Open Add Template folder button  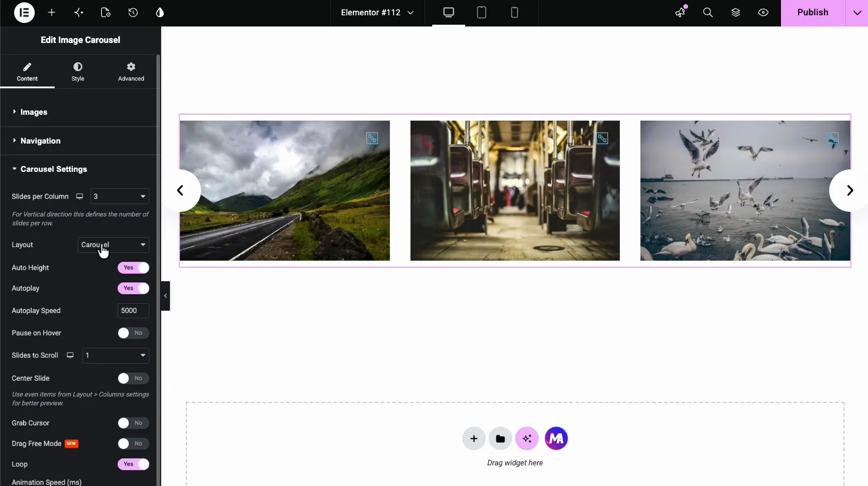[500, 438]
